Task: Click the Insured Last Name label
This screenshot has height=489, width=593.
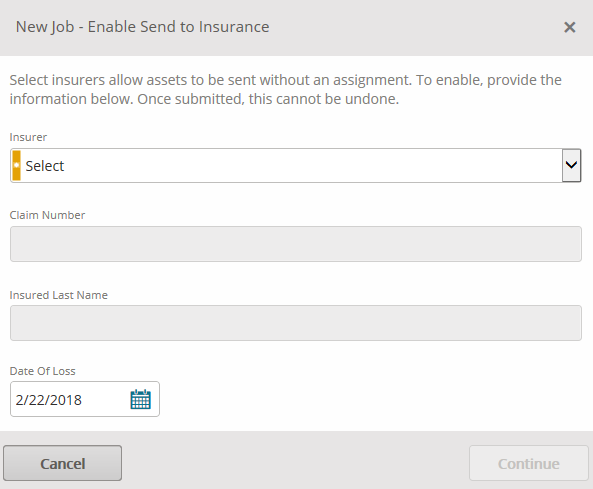Action: 59,295
